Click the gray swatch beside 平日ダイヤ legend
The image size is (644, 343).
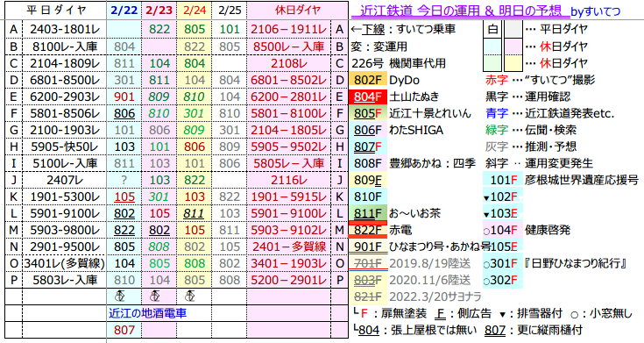point(513,29)
